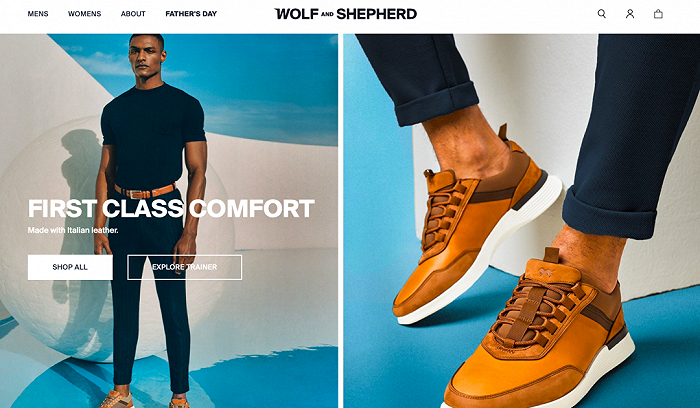Image resolution: width=700 pixels, height=408 pixels.
Task: Click the 'Made with Italian leather.' text
Action: 73,230
